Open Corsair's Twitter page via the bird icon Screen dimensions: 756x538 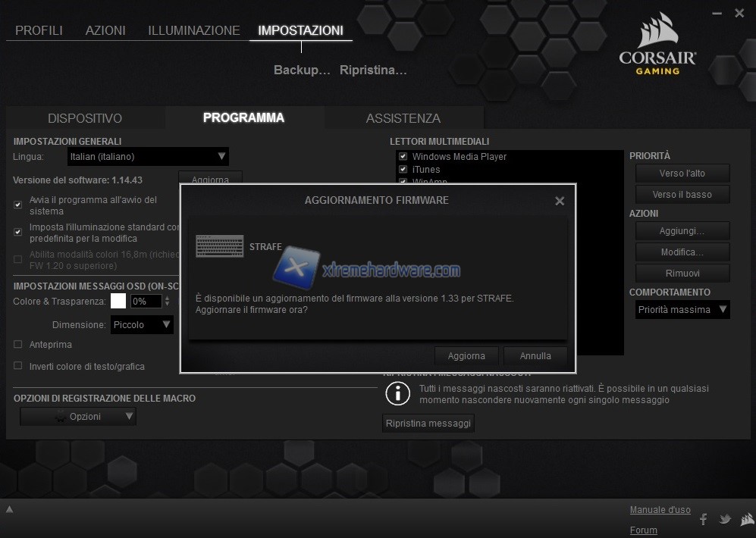[725, 520]
